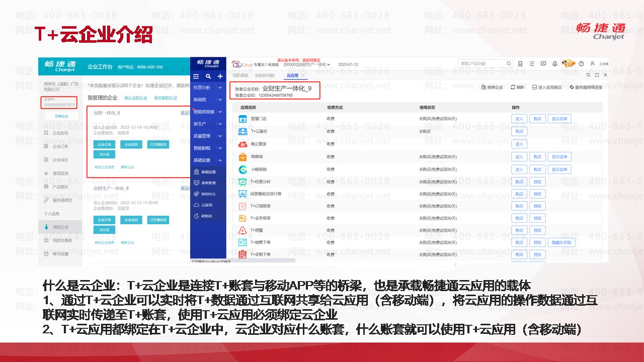Click the T+销售下单 app icon
The height and width of the screenshot is (362, 644).
pyautogui.click(x=243, y=242)
